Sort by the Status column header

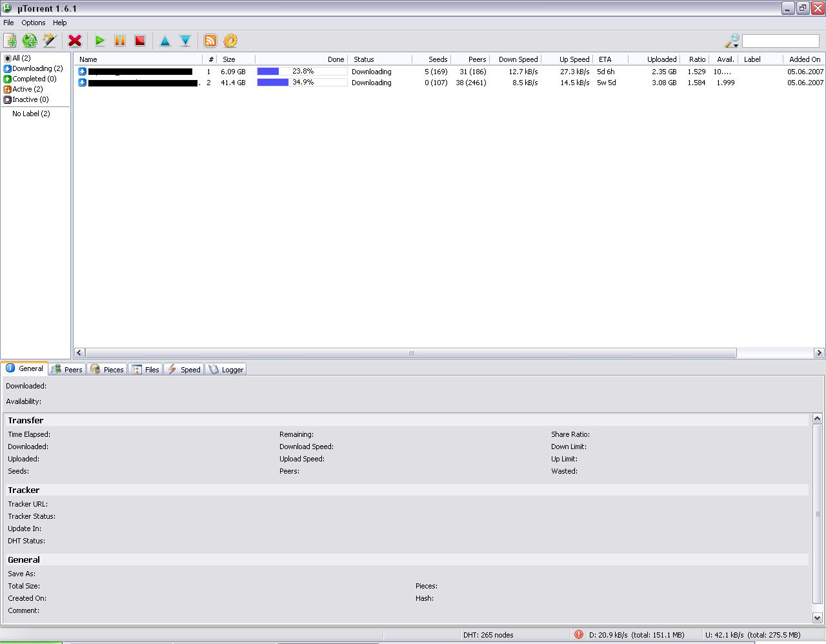(380, 59)
